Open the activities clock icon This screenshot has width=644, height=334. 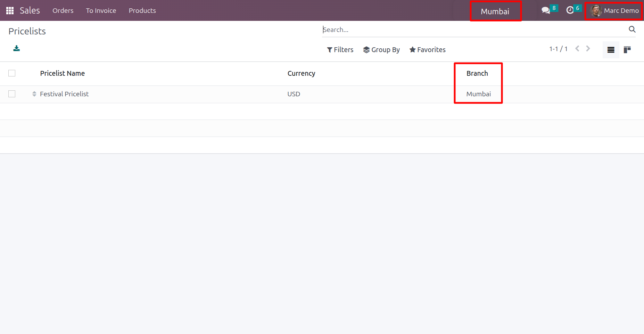[570, 10]
